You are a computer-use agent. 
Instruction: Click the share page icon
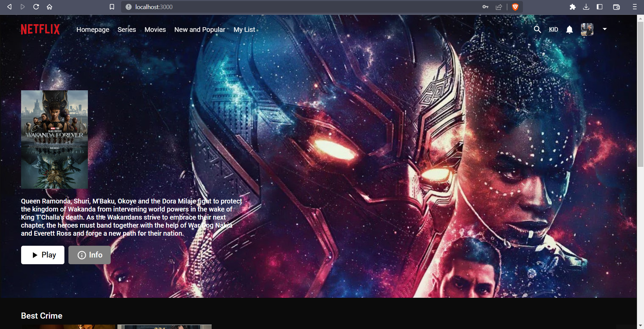pyautogui.click(x=499, y=7)
